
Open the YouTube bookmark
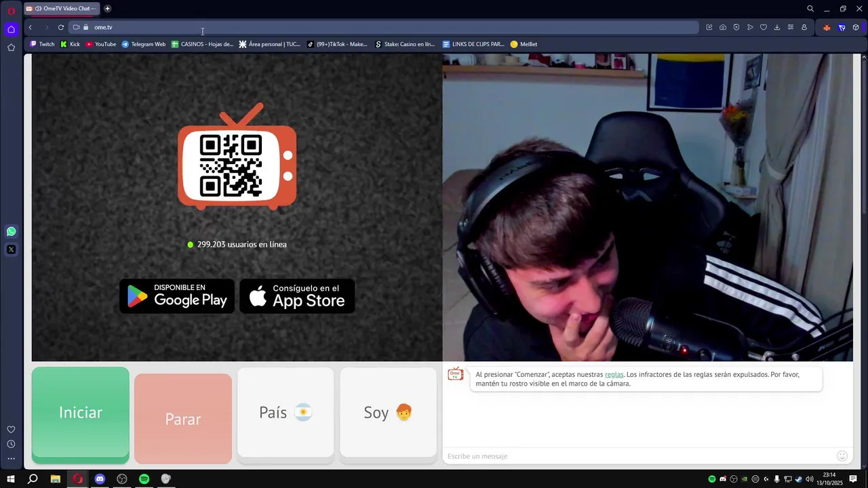(x=101, y=44)
